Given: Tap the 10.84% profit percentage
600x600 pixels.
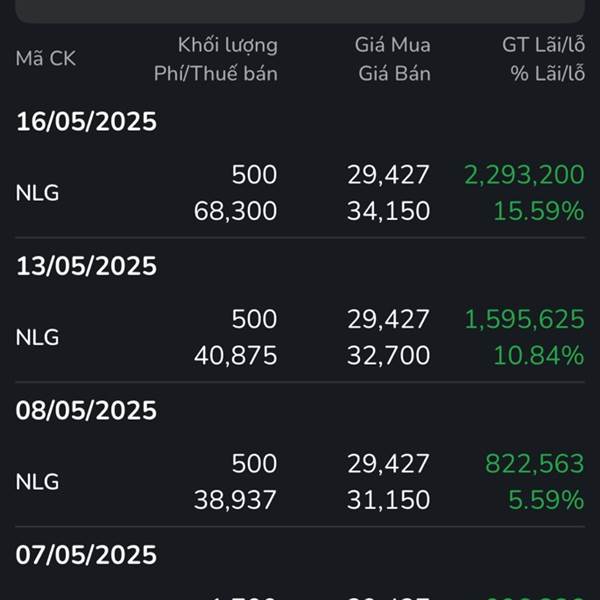Looking at the screenshot, I should point(539,355).
